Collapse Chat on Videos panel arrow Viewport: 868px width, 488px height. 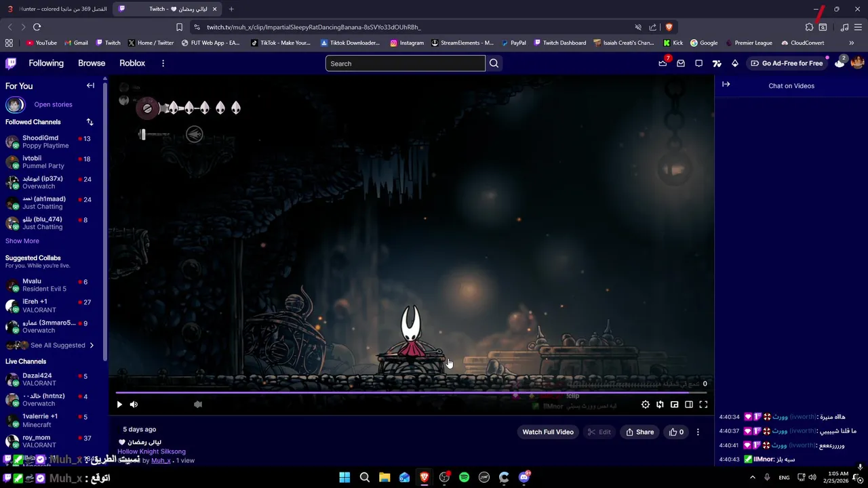[x=726, y=84]
